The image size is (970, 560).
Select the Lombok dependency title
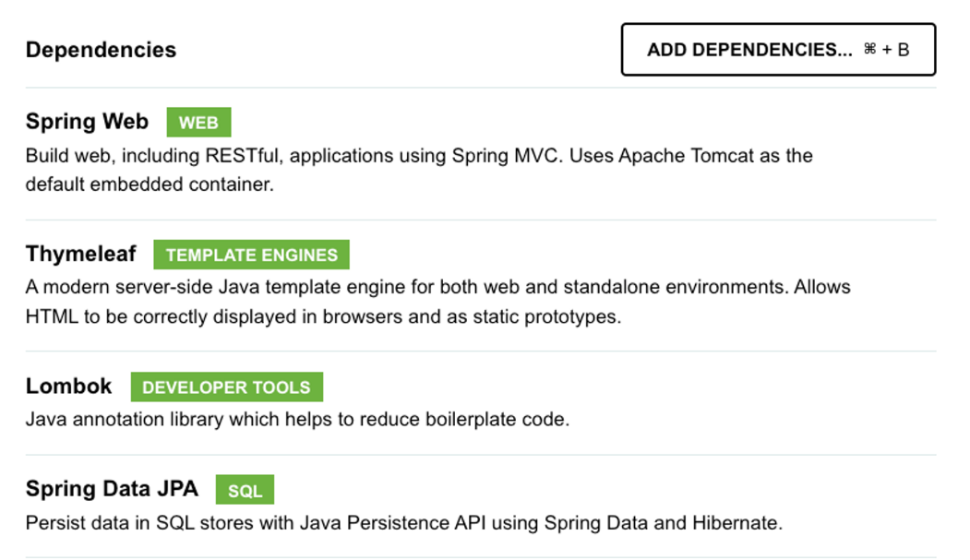pos(68,386)
